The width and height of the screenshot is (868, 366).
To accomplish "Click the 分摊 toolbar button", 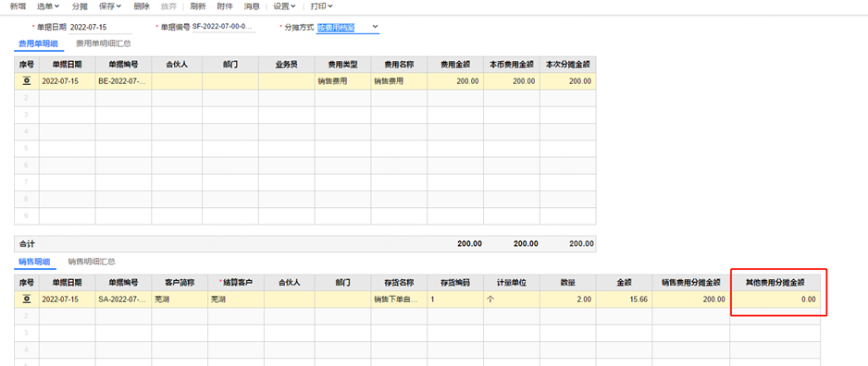I will click(80, 6).
